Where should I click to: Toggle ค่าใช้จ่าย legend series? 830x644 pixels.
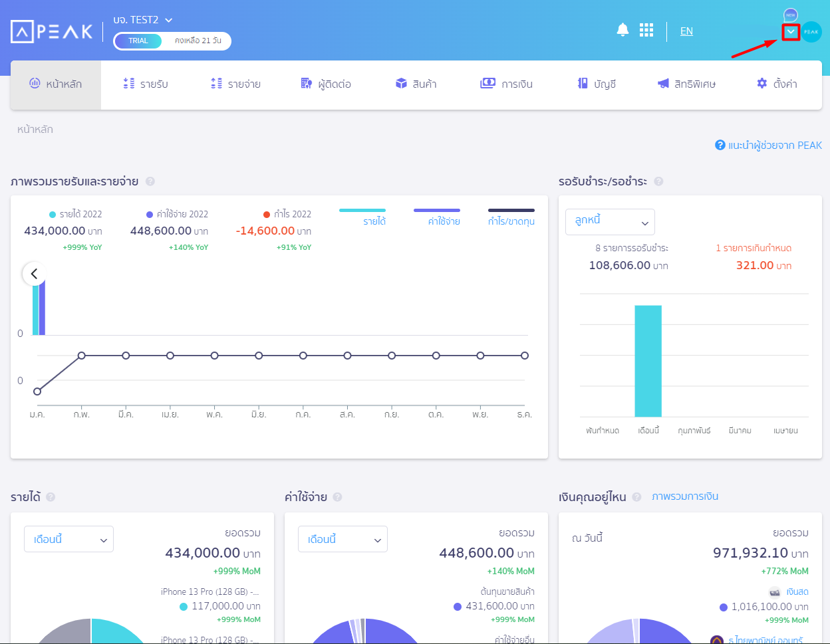tap(437, 217)
